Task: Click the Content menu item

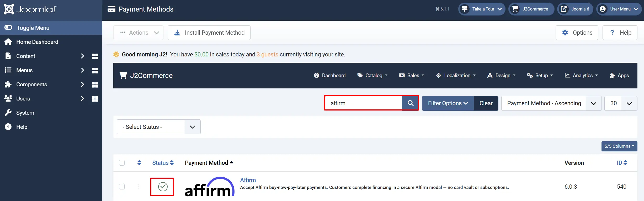Action: coord(26,56)
